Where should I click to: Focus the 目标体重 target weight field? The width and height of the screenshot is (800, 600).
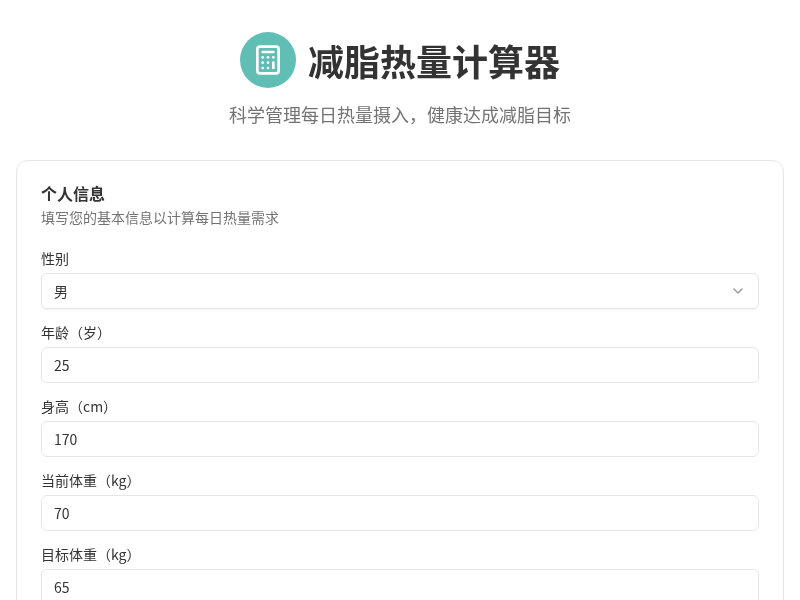400,587
